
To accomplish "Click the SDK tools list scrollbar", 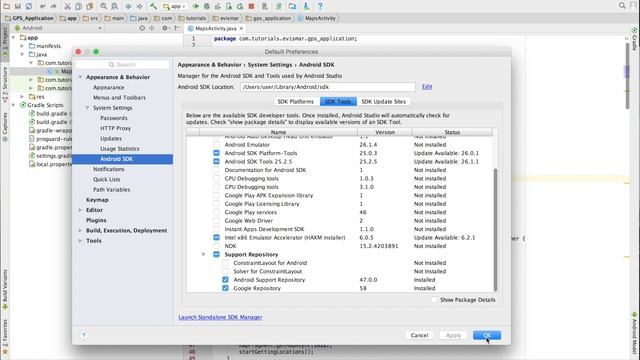I will click(x=496, y=229).
